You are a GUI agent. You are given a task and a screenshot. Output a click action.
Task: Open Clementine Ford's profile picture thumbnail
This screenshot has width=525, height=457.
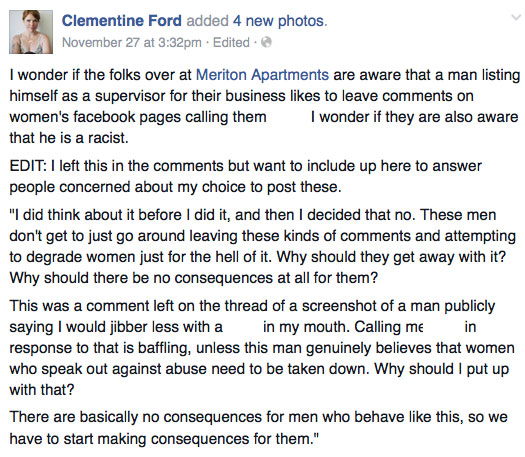(31, 32)
